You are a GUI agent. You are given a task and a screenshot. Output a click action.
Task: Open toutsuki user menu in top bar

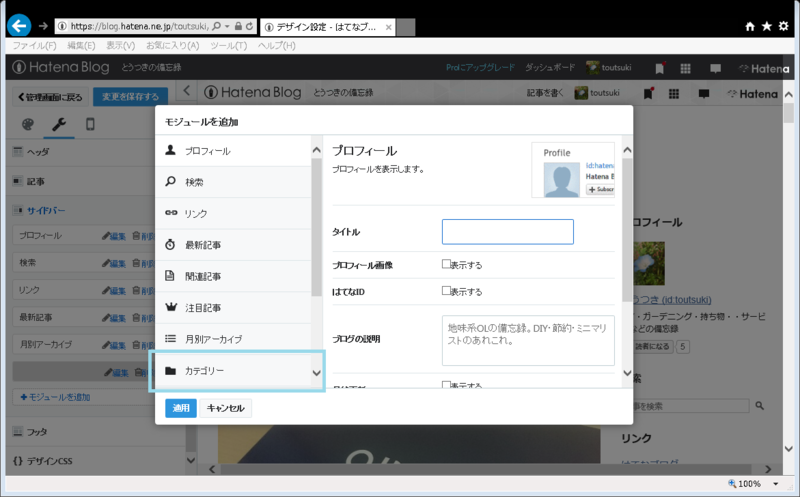609,67
